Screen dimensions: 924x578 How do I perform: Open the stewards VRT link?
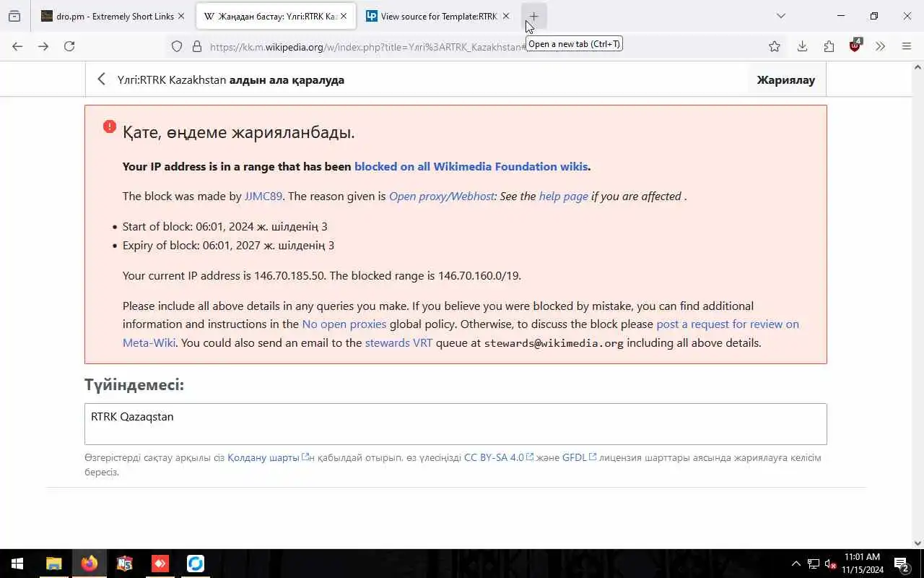[x=398, y=342]
